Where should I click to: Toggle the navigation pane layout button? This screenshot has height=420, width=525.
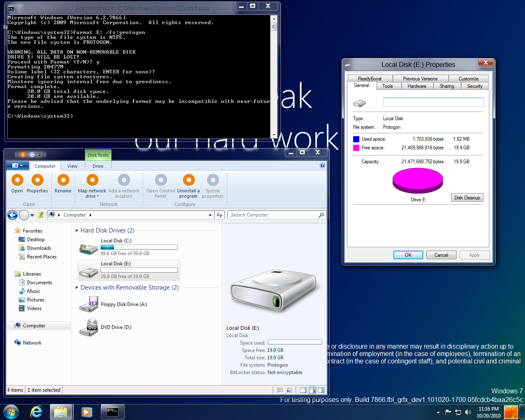pos(303,390)
